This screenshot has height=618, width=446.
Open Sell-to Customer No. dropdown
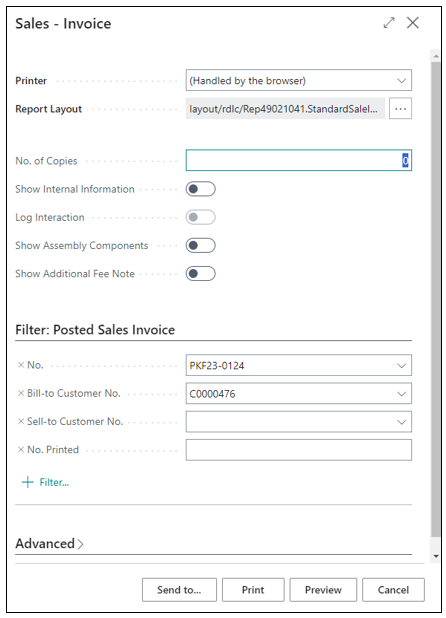pyautogui.click(x=299, y=422)
